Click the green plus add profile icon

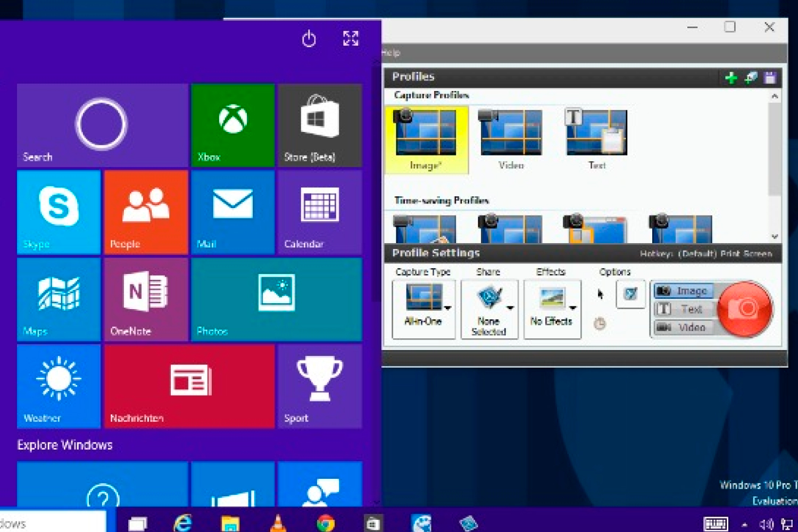coord(731,78)
